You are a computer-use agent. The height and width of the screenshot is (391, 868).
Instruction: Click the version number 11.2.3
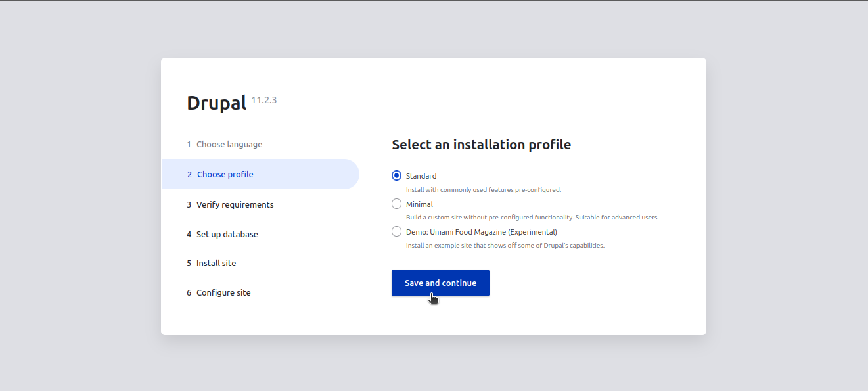coord(263,100)
